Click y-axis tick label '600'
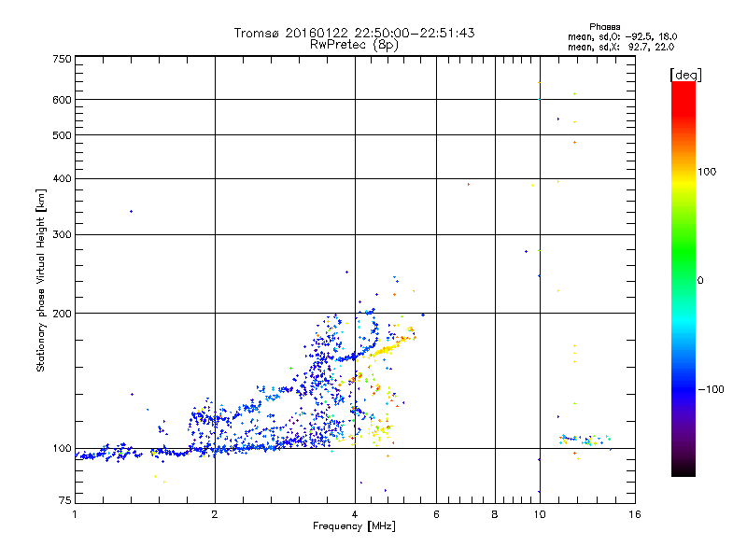This screenshot has height=560, width=747. 63,100
